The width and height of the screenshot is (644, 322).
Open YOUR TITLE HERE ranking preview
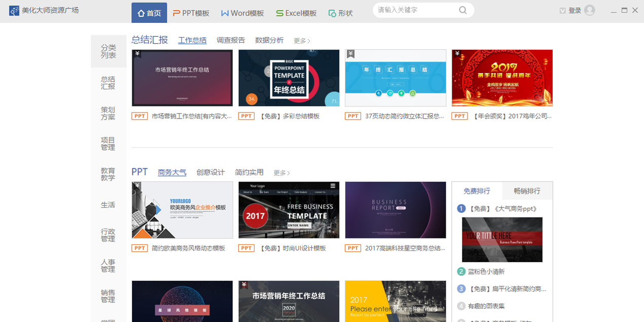click(502, 240)
